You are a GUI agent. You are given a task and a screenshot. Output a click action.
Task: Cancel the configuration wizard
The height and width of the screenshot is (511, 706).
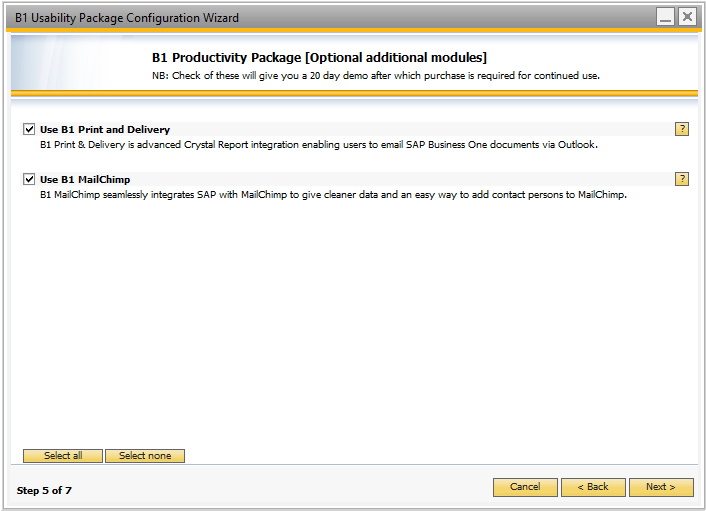tap(525, 487)
